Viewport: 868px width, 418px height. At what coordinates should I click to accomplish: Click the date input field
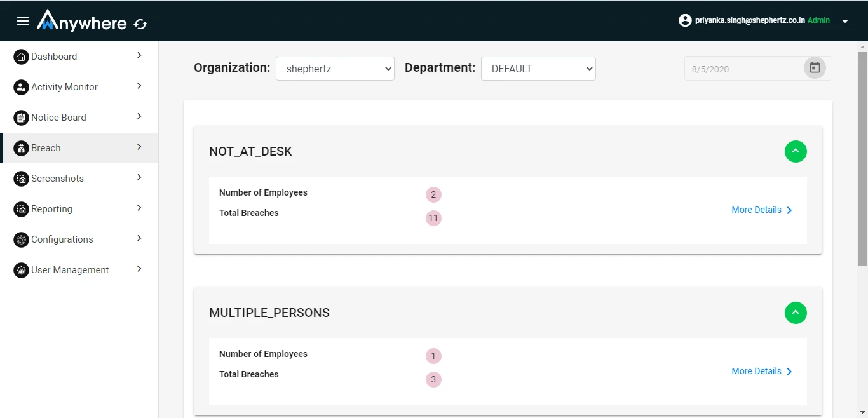click(x=743, y=69)
